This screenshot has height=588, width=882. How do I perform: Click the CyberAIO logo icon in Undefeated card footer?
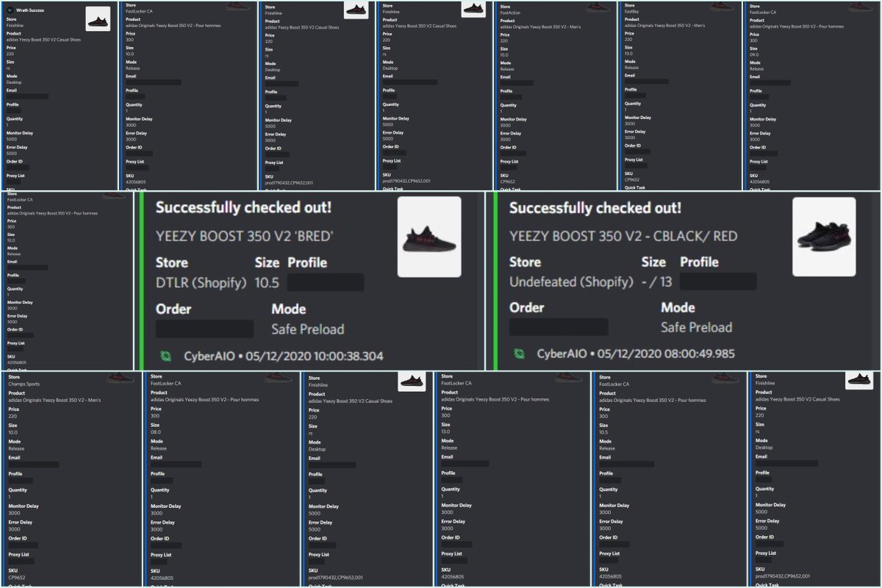(520, 354)
